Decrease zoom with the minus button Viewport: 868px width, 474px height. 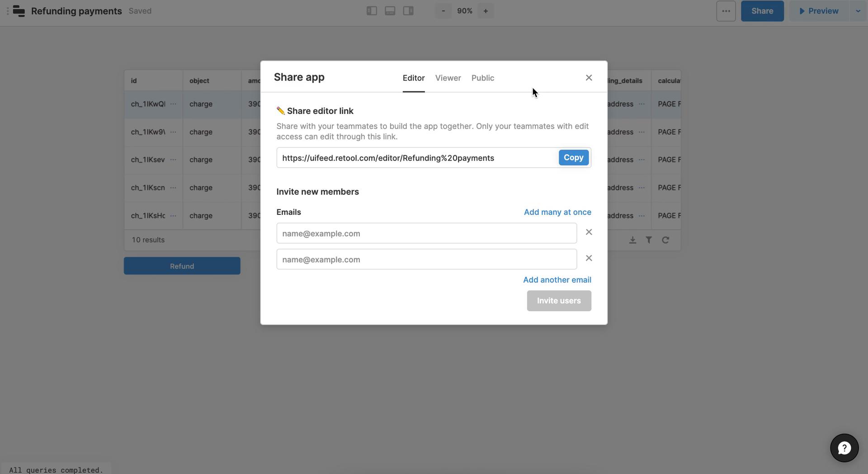(x=443, y=10)
